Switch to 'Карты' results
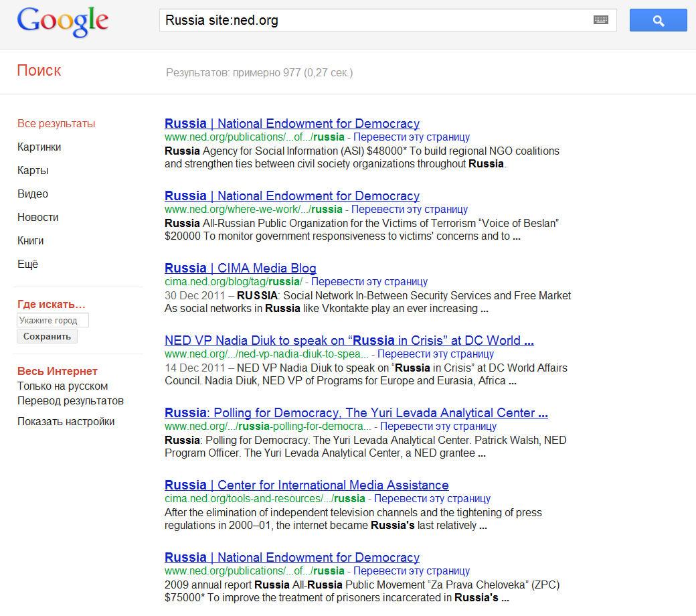Image resolution: width=696 pixels, height=616 pixels. tap(33, 171)
